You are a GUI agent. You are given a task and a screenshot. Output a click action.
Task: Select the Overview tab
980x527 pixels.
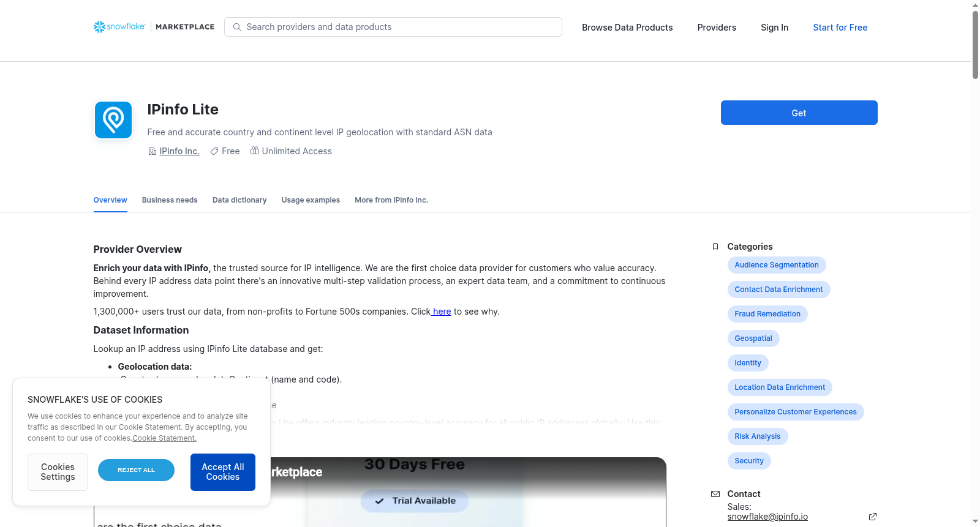[110, 200]
